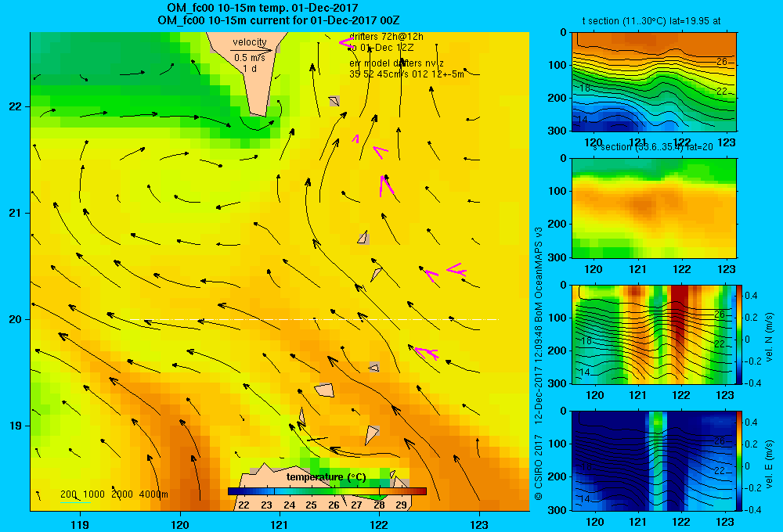Click the dark blue 22° end of temperature colorbar

click(235, 491)
